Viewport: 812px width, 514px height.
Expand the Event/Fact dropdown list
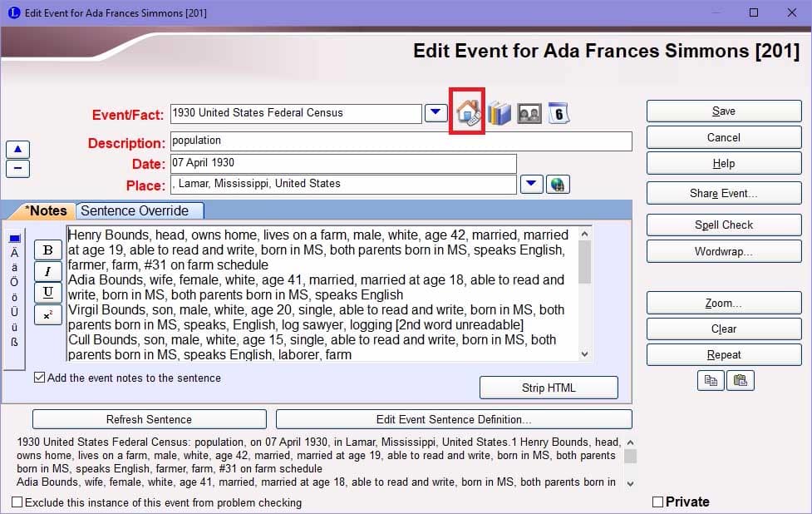pos(436,112)
